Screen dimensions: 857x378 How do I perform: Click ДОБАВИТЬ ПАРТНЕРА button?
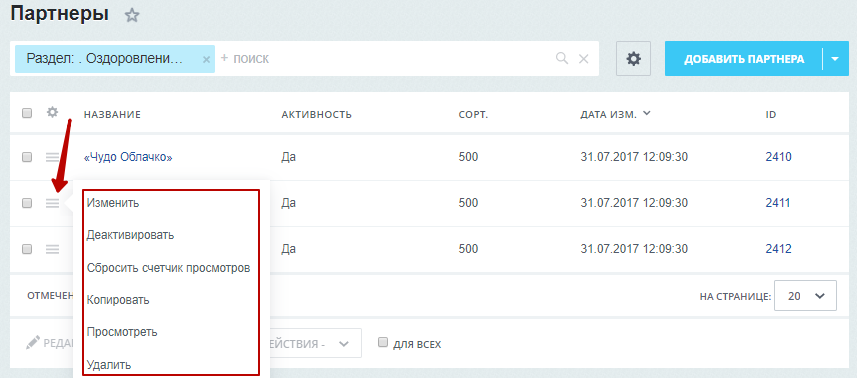744,58
